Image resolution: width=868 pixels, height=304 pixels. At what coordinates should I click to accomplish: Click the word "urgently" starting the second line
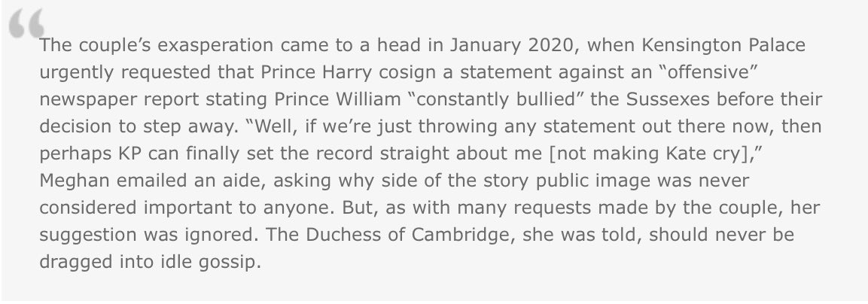(70, 71)
